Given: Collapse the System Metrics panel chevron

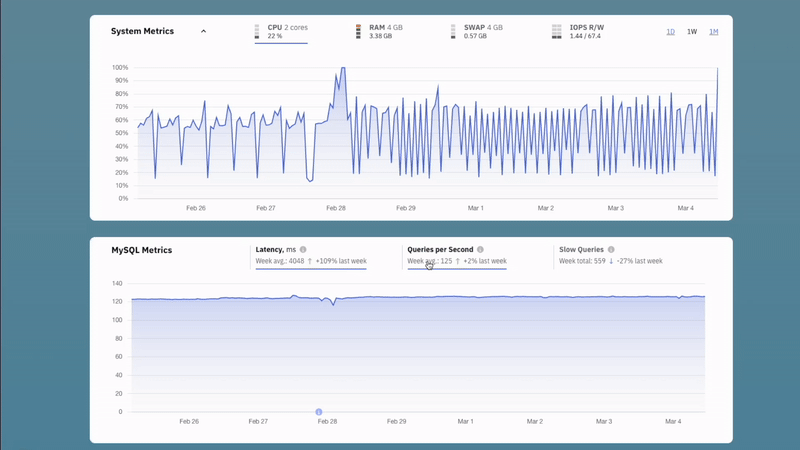Looking at the screenshot, I should click(x=203, y=32).
